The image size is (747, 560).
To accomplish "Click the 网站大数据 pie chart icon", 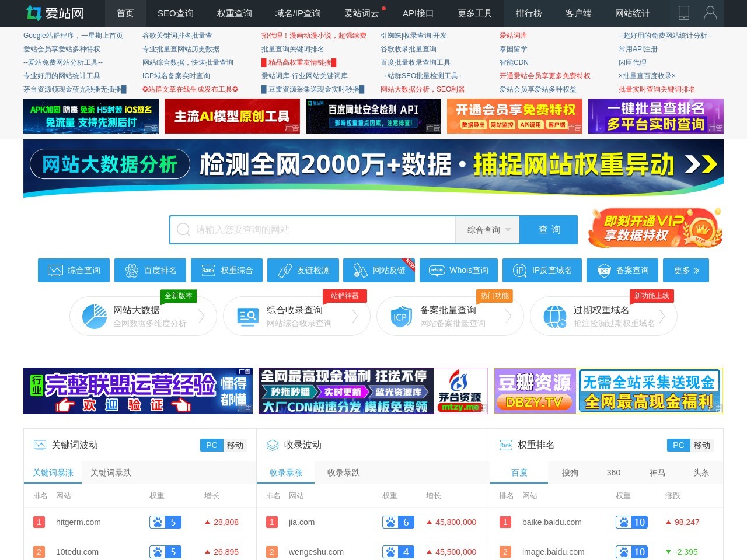I will (x=94, y=316).
